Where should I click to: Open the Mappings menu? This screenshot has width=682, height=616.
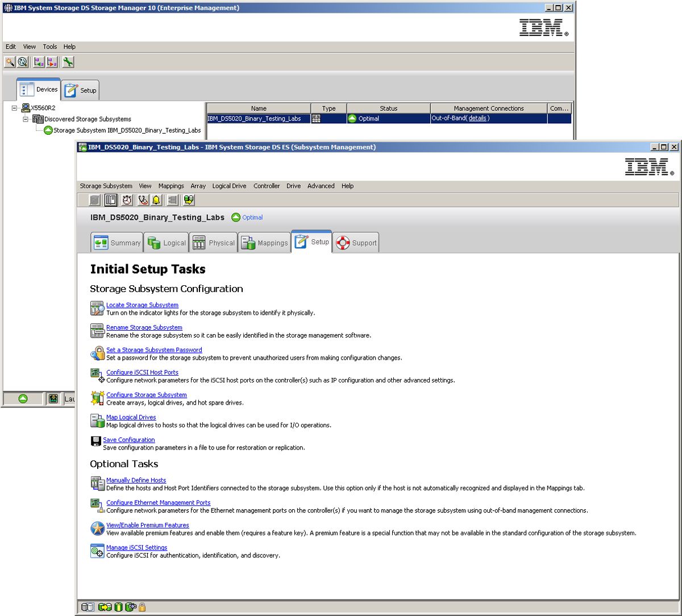click(x=171, y=186)
